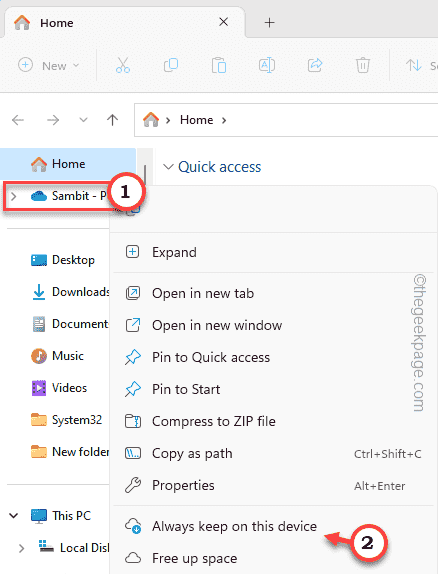Choose Expand from context menu
Image resolution: width=438 pixels, height=574 pixels.
click(x=273, y=253)
